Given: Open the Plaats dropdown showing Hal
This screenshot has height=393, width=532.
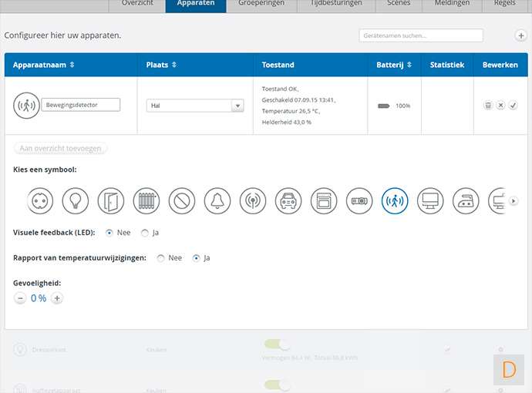Looking at the screenshot, I should coord(195,106).
